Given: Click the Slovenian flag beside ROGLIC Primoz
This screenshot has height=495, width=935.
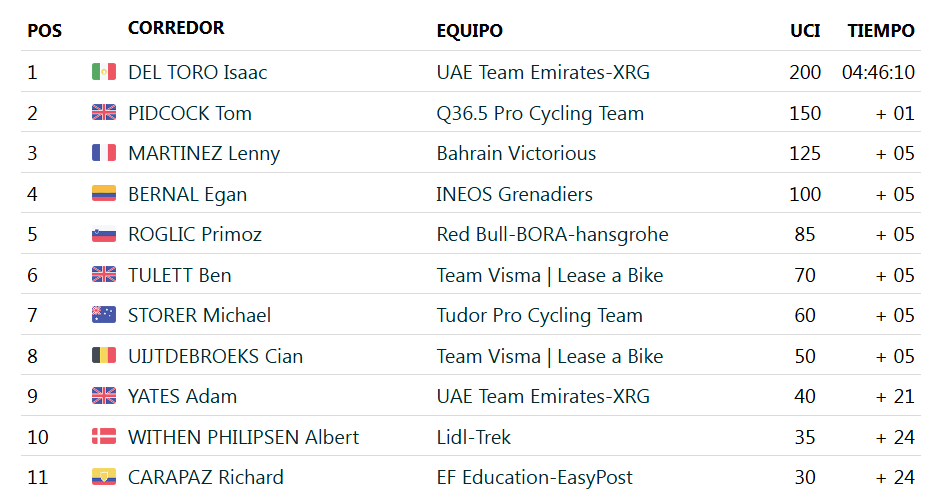Looking at the screenshot, I should click(x=103, y=235).
